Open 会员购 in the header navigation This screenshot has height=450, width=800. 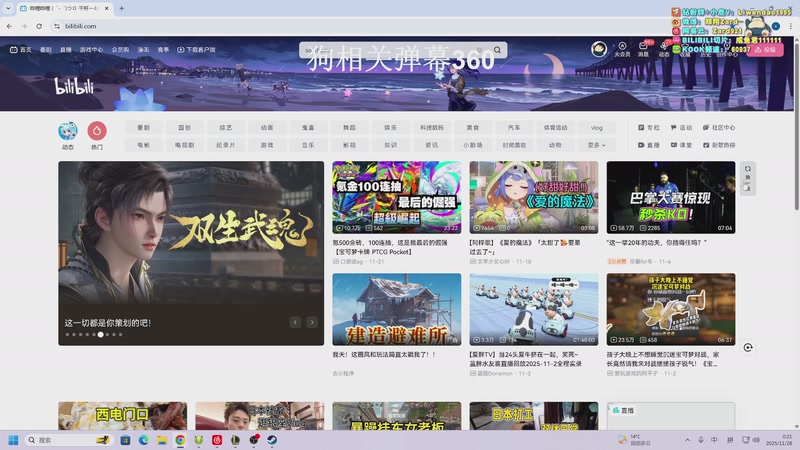tap(120, 49)
